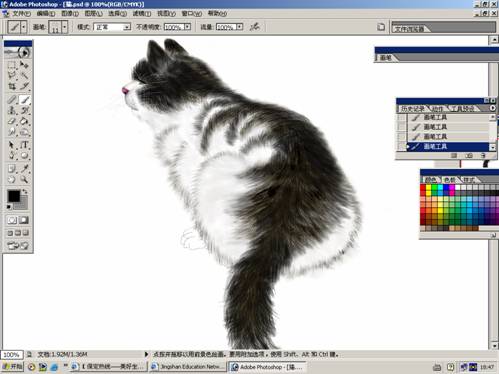Select the Eraser tool in toolbox
The image size is (499, 374).
point(12,122)
